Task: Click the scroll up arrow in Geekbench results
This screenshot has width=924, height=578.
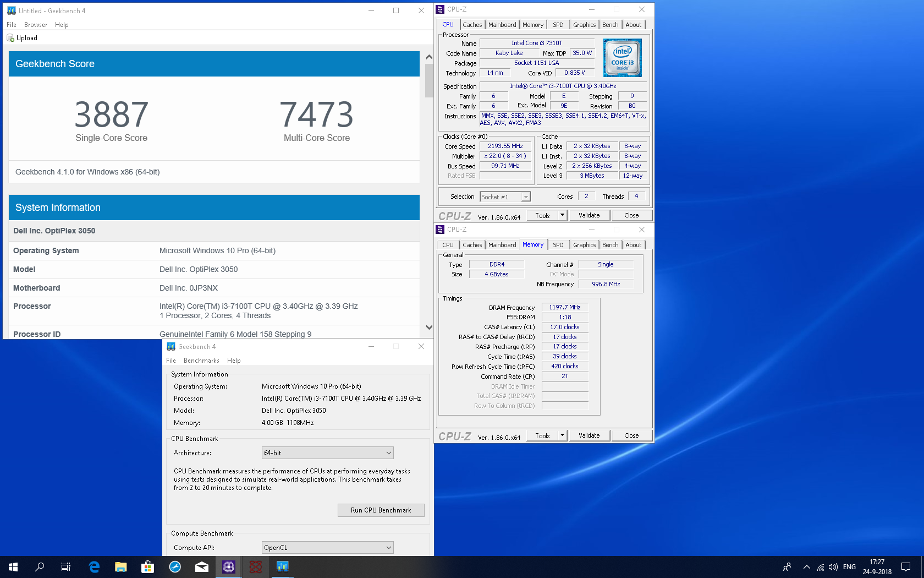Action: [429, 57]
